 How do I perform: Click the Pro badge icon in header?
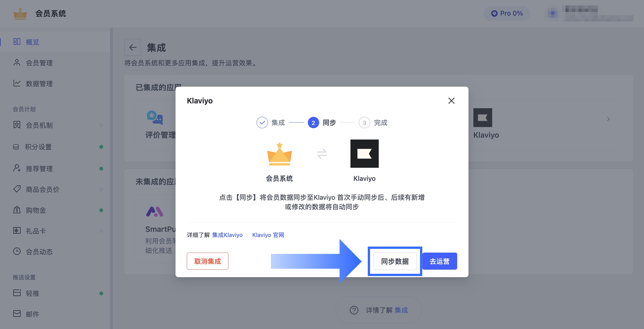pyautogui.click(x=494, y=14)
